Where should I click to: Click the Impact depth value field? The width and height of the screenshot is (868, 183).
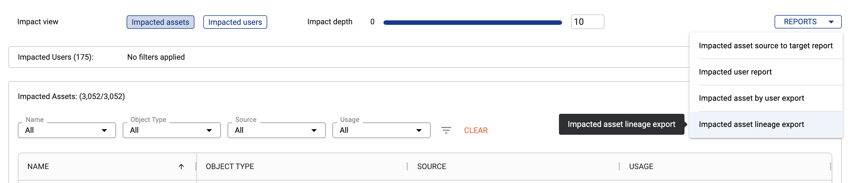coord(587,22)
